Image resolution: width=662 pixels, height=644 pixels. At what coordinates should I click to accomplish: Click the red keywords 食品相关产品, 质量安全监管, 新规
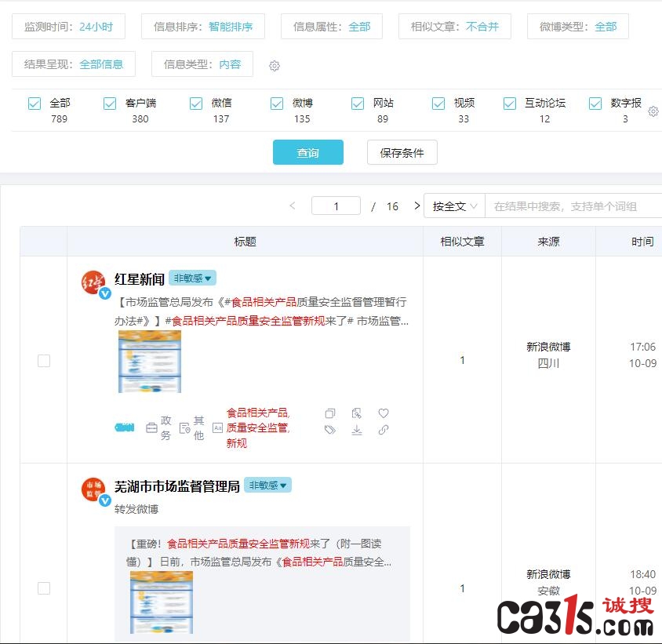click(x=258, y=428)
